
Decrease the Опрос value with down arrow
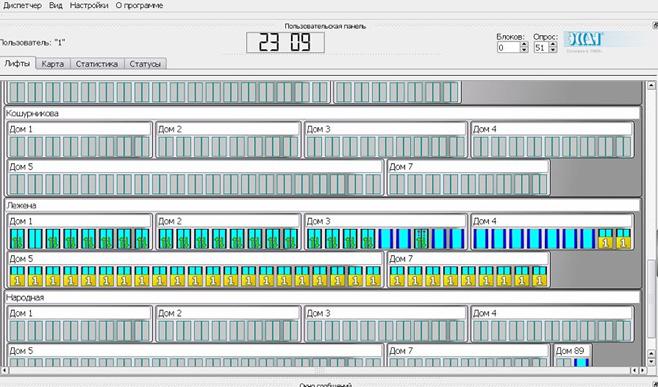point(553,50)
